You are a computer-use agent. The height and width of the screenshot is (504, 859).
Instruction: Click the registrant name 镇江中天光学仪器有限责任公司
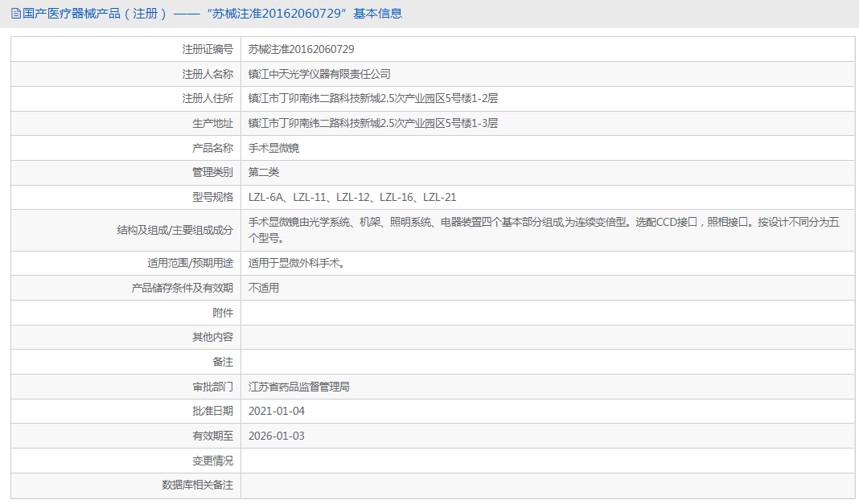coord(319,74)
